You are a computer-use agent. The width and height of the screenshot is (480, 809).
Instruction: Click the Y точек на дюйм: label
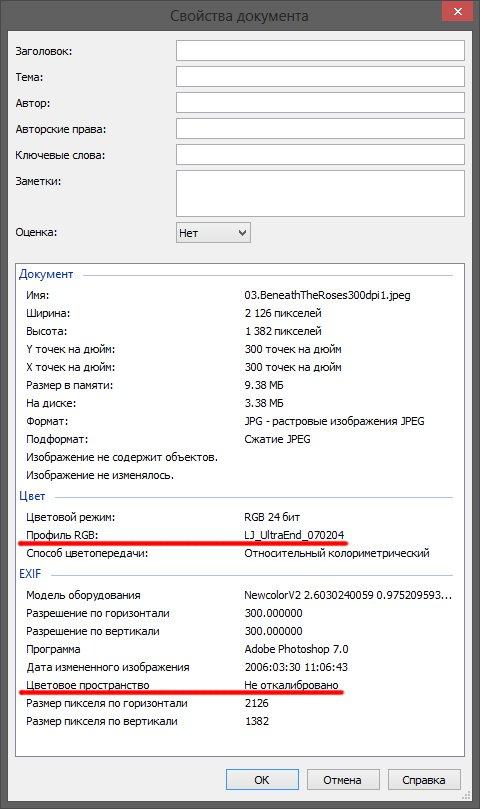(71, 349)
